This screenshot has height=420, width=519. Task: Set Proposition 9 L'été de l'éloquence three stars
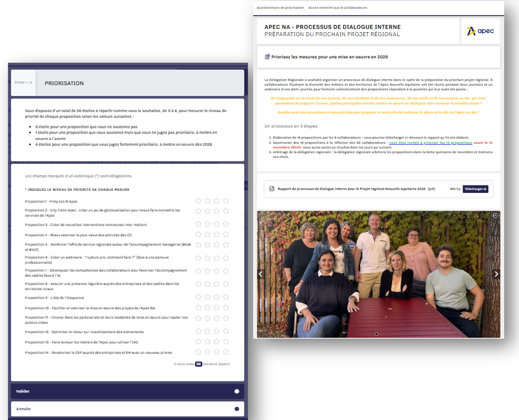[217, 297]
